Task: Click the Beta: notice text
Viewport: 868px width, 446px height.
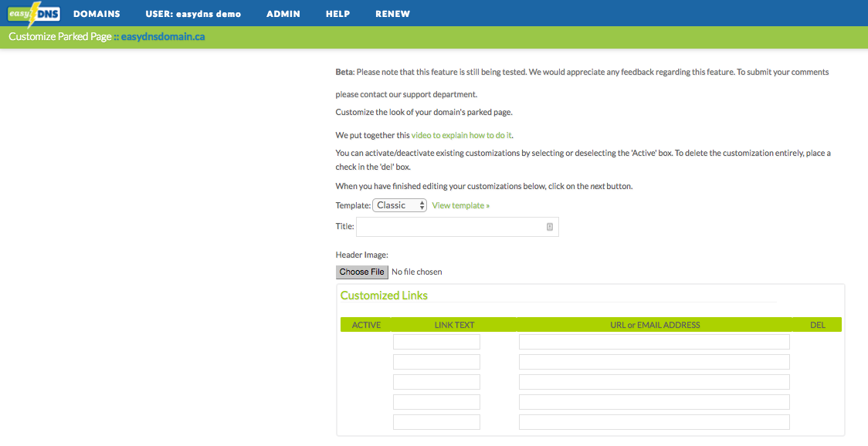Action: tap(582, 83)
